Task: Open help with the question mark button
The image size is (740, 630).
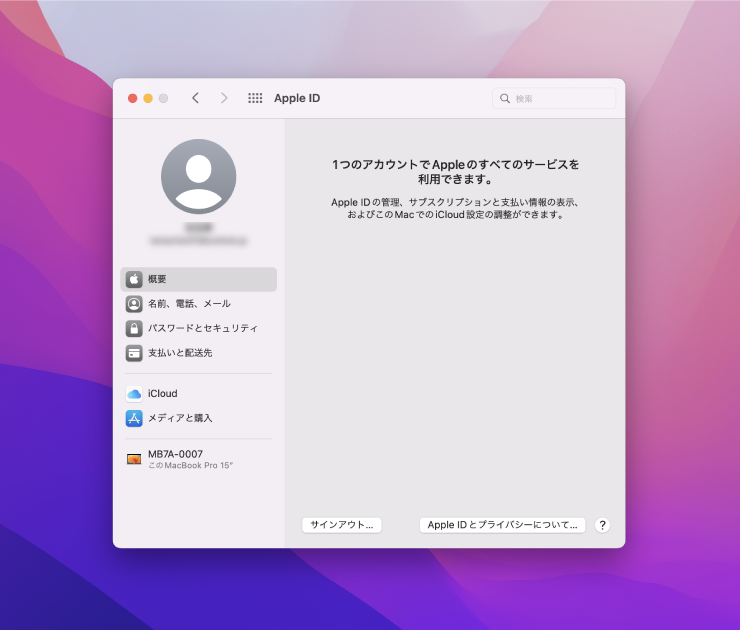Action: [602, 525]
